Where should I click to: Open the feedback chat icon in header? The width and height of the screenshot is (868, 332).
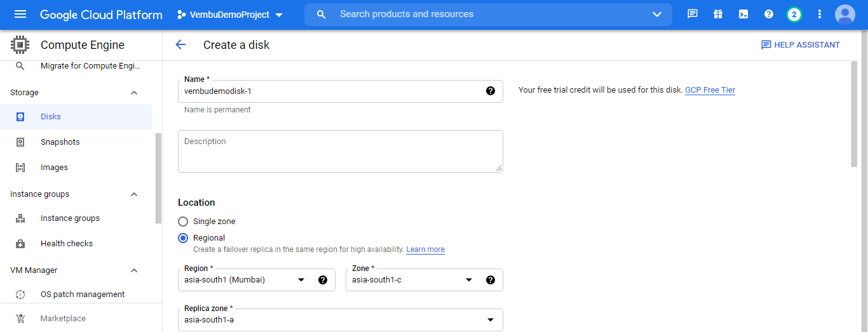pos(693,14)
